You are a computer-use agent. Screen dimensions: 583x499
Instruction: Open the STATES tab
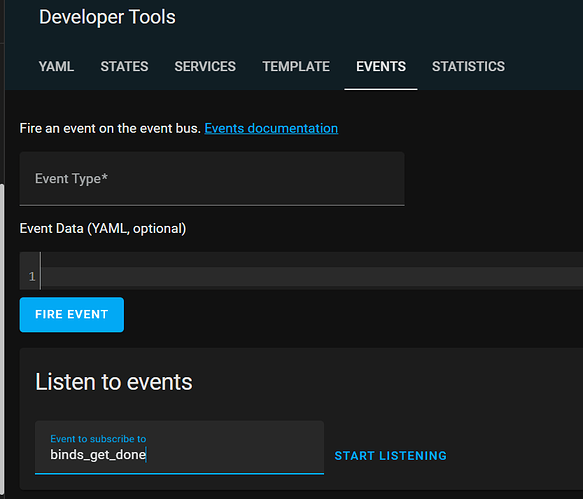(124, 67)
